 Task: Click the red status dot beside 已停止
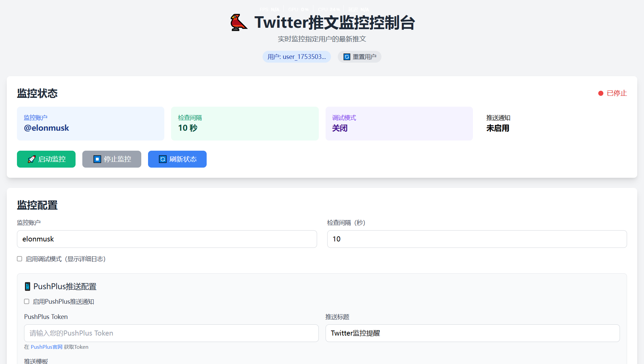point(601,93)
